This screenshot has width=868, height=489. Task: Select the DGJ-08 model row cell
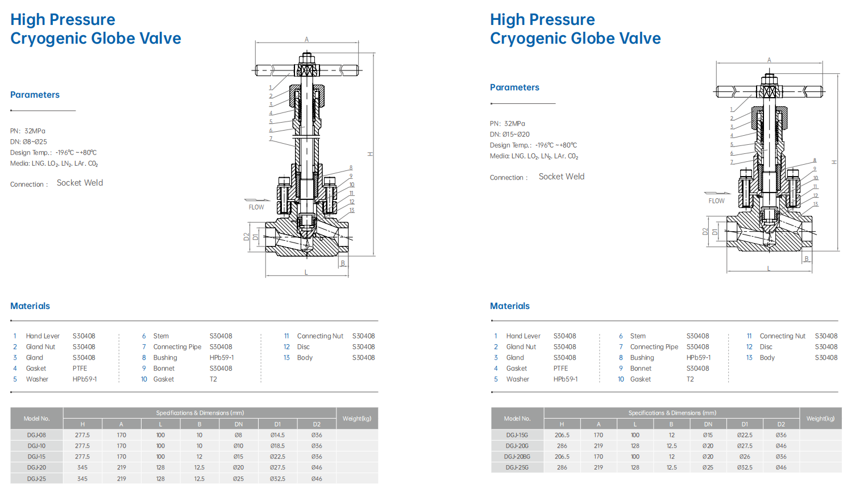[x=37, y=435]
